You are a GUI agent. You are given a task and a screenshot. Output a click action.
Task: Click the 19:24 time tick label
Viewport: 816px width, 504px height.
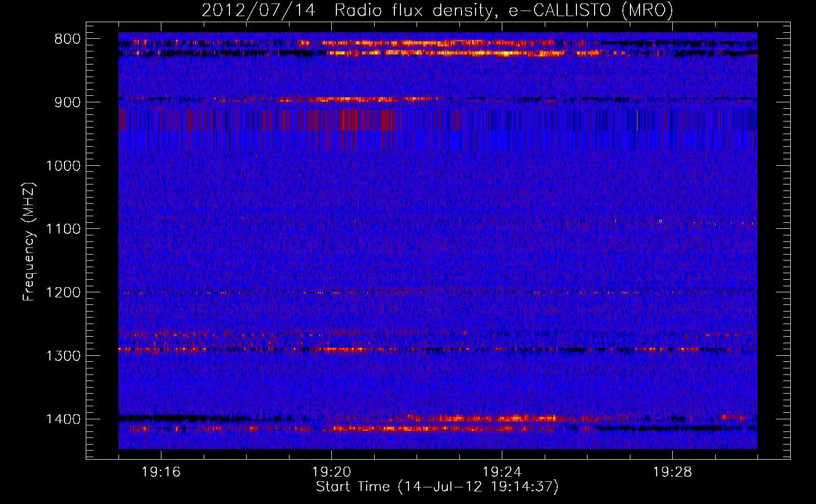click(x=502, y=472)
